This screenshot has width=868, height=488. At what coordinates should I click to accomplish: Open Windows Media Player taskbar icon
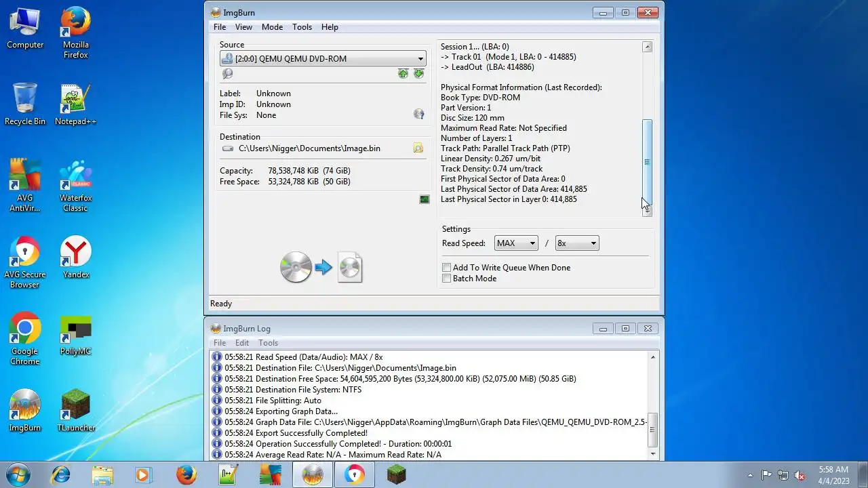[144, 474]
